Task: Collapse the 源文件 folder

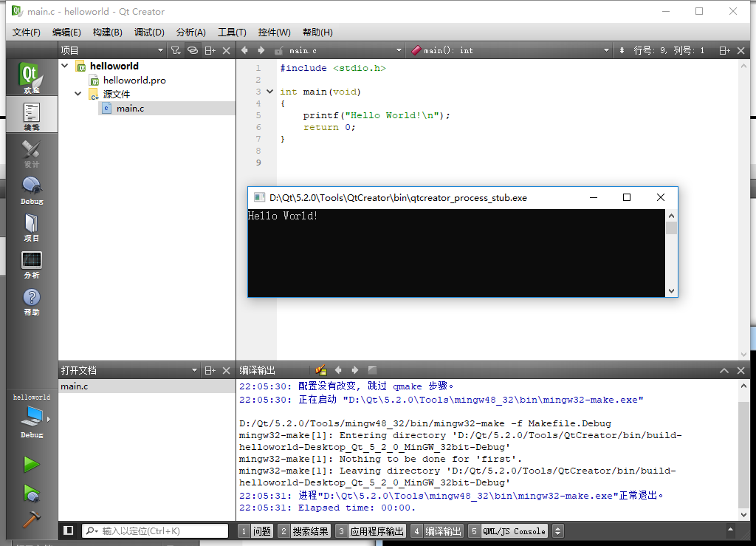Action: pyautogui.click(x=78, y=94)
